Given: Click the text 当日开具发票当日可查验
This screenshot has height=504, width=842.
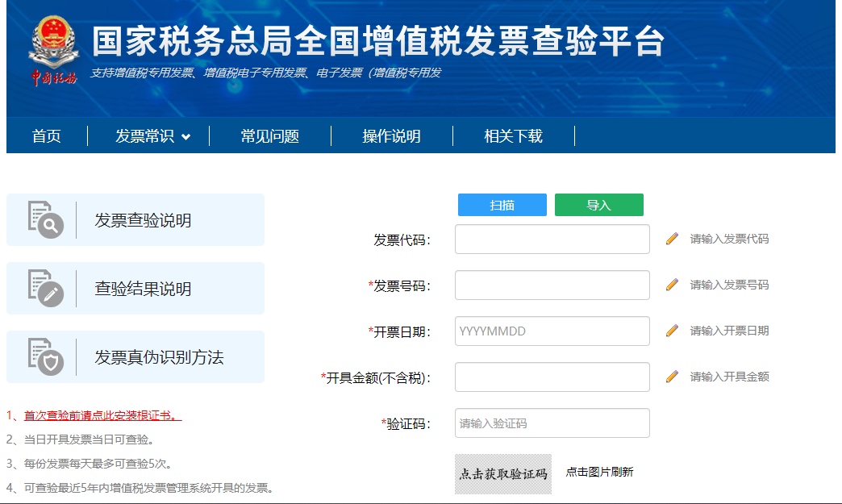Looking at the screenshot, I should pos(90,439).
